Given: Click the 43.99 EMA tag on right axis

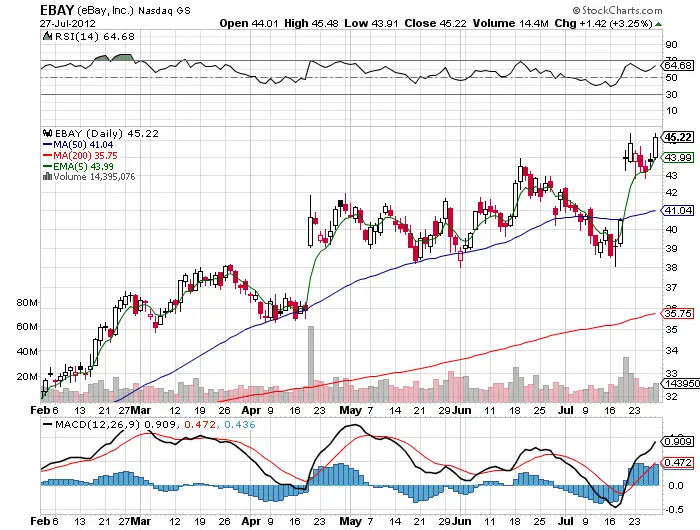Looking at the screenshot, I should (678, 157).
